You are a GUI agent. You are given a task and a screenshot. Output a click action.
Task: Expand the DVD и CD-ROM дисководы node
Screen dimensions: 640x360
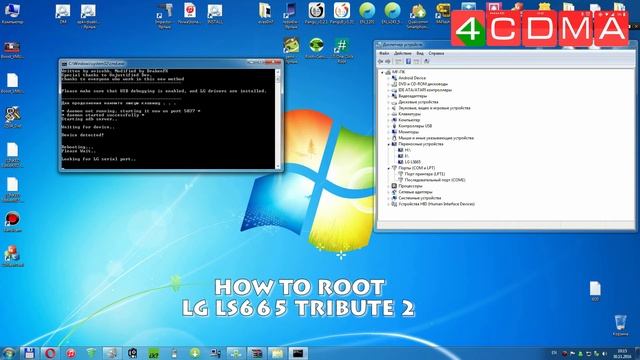(388, 84)
